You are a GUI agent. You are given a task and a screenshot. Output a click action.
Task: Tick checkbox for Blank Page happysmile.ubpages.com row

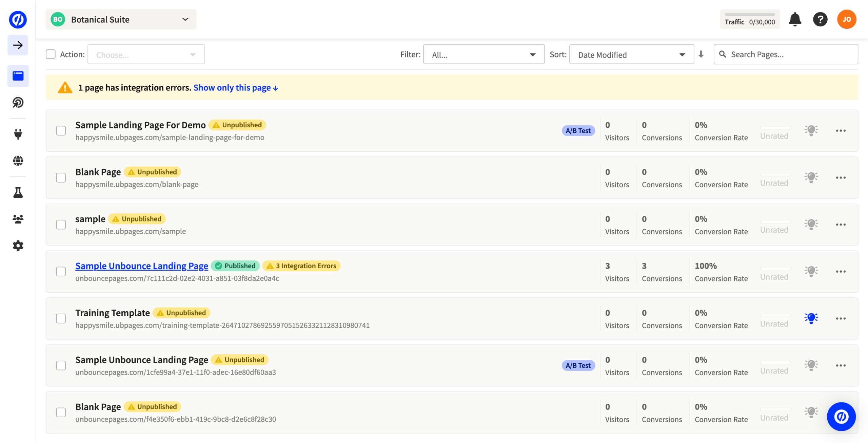tap(61, 177)
